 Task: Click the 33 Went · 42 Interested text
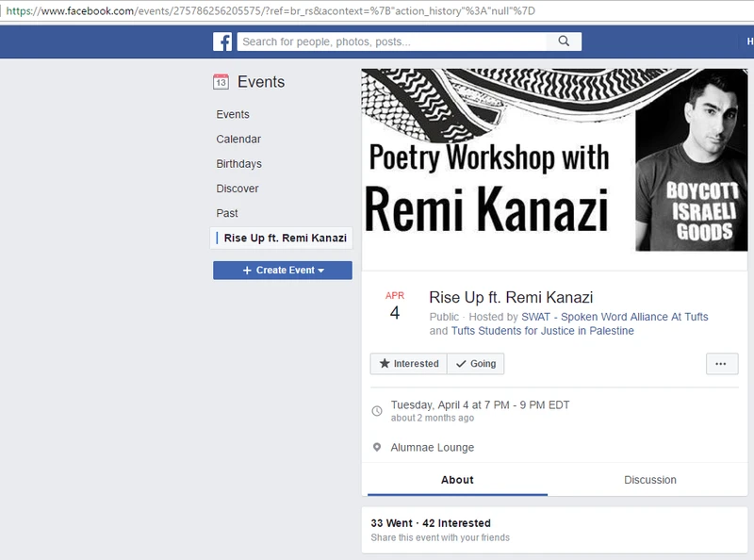click(431, 523)
